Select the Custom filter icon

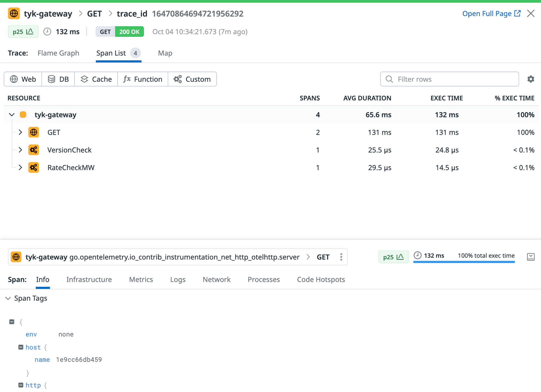(x=177, y=79)
